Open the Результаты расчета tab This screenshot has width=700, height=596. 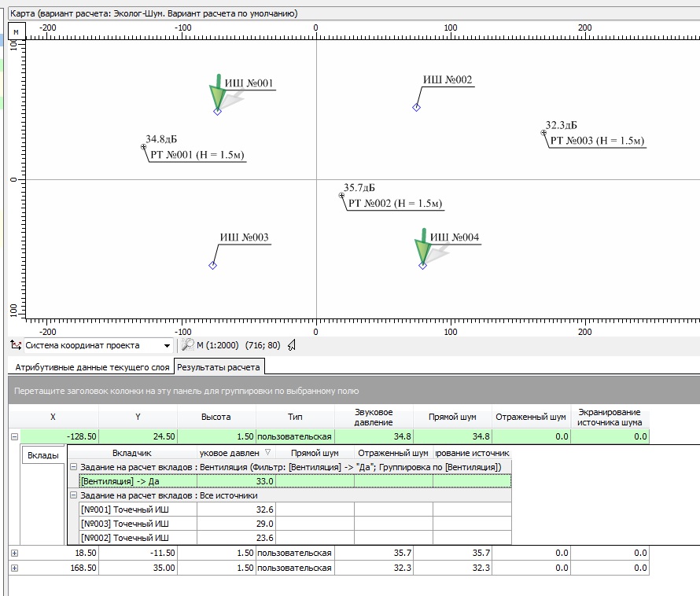tap(219, 366)
